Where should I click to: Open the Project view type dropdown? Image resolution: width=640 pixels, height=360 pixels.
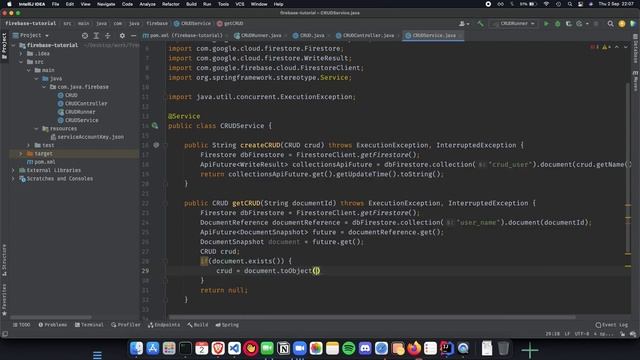[31, 36]
